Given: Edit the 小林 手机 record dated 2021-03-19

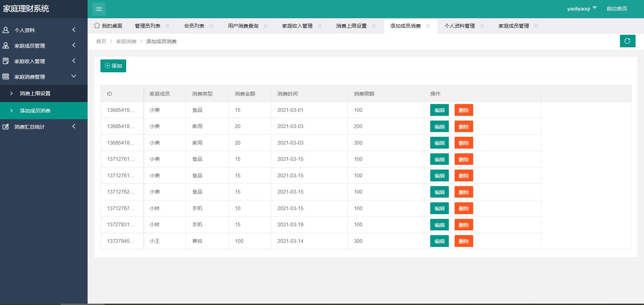Looking at the screenshot, I should point(439,225).
